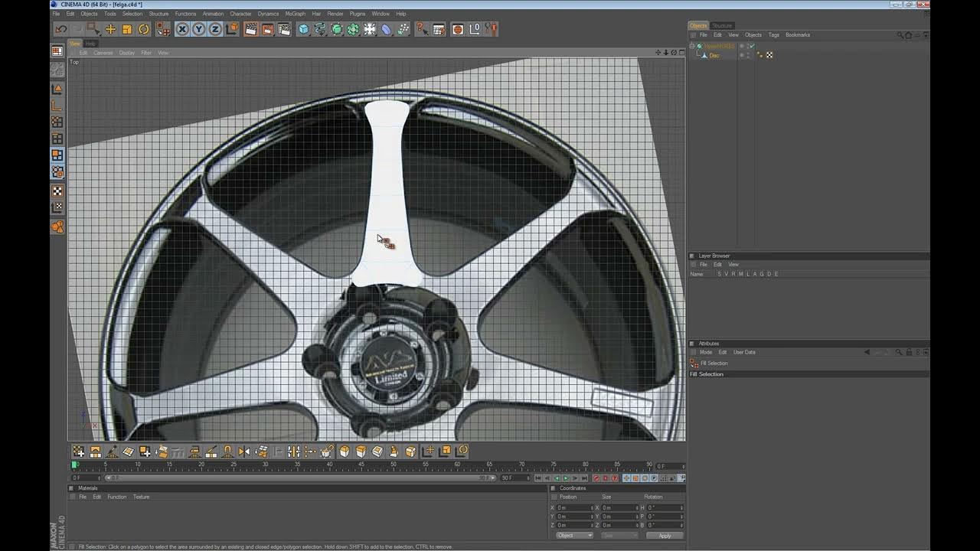This screenshot has height=551, width=980.
Task: Toggle Y axis lock
Action: point(199,29)
